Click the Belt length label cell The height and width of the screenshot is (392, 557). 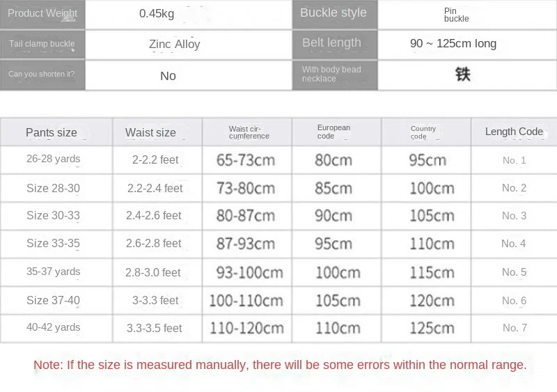pyautogui.click(x=331, y=43)
